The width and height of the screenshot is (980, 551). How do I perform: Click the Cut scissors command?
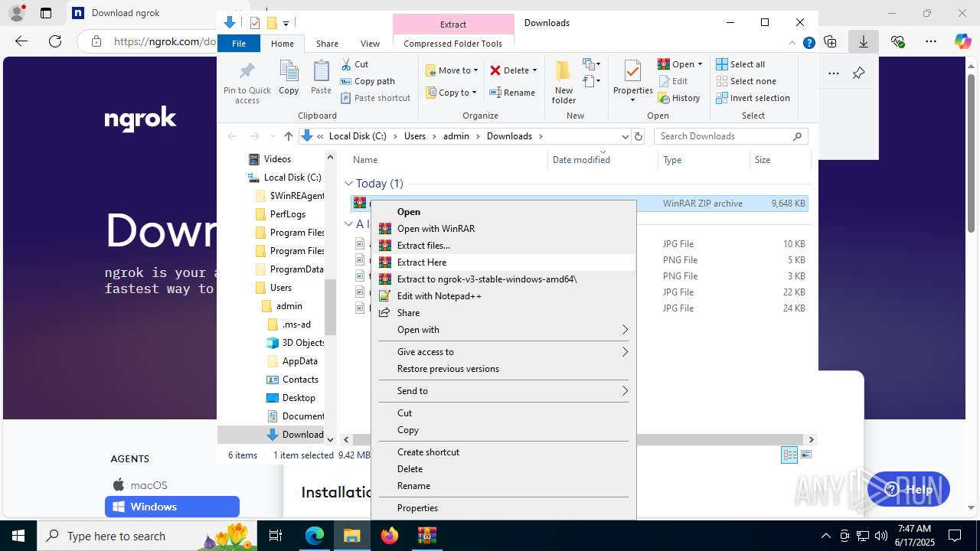coord(354,64)
